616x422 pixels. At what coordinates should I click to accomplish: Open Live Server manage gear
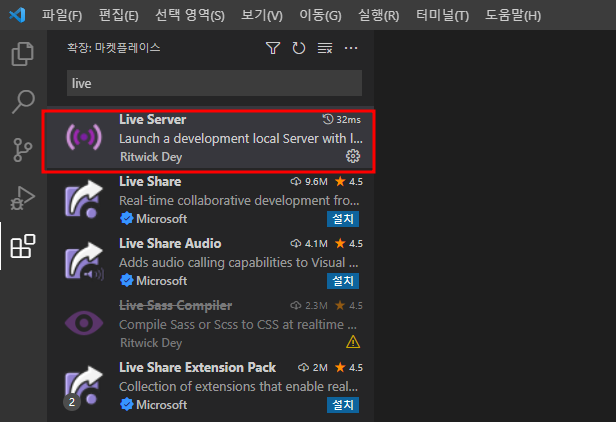353,156
